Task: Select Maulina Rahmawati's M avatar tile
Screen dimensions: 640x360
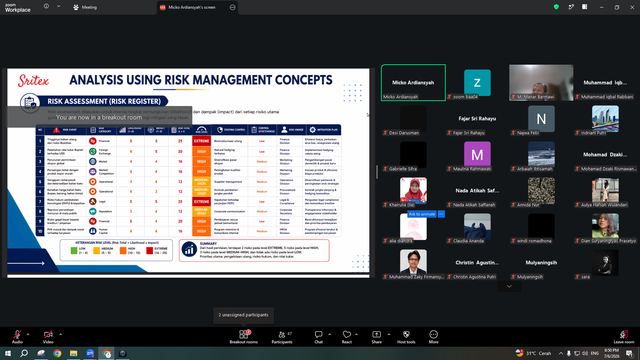Action: coord(477,155)
